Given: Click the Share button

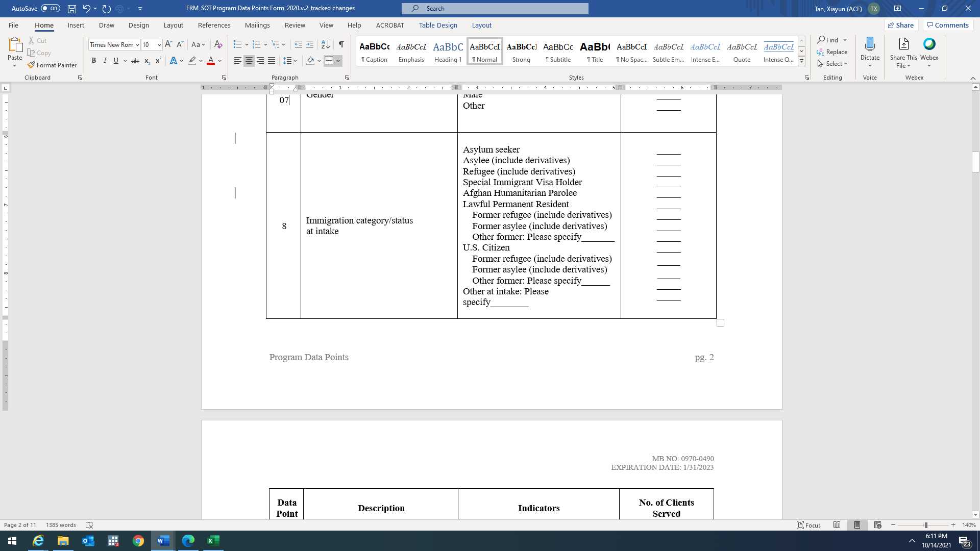Looking at the screenshot, I should pyautogui.click(x=901, y=25).
